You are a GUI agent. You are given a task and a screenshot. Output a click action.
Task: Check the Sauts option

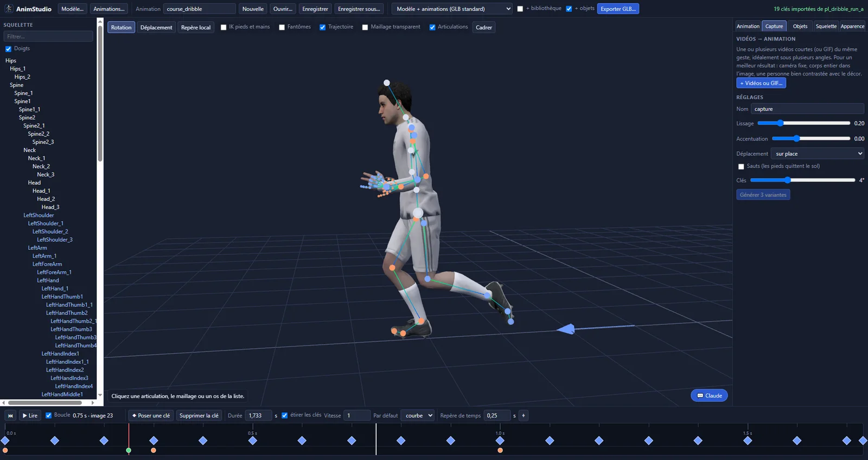(x=741, y=167)
